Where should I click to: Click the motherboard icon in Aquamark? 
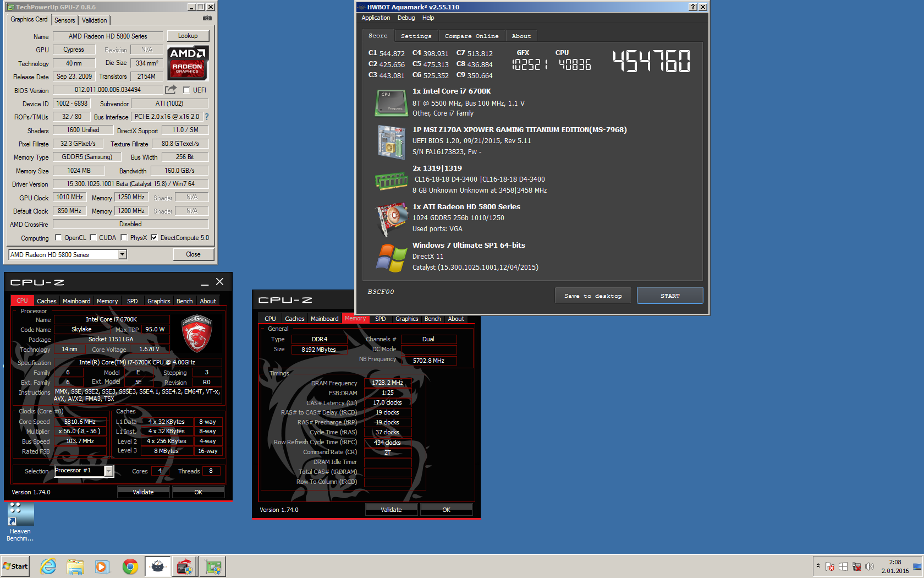point(391,141)
